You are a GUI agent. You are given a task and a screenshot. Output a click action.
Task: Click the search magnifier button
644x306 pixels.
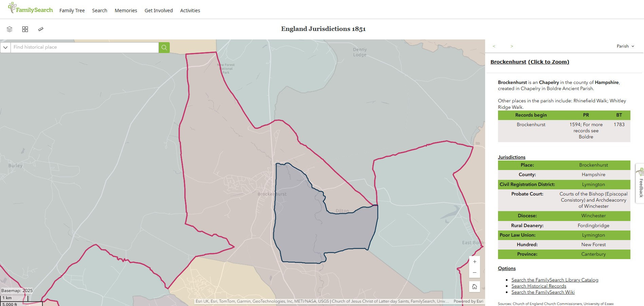coord(164,47)
